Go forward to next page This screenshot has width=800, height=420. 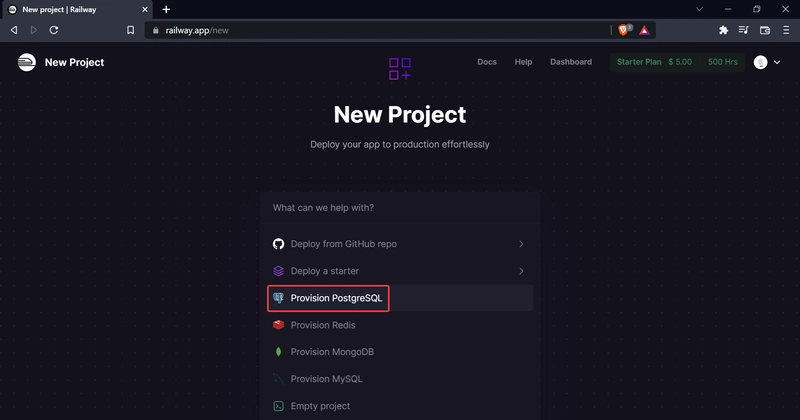[x=34, y=30]
